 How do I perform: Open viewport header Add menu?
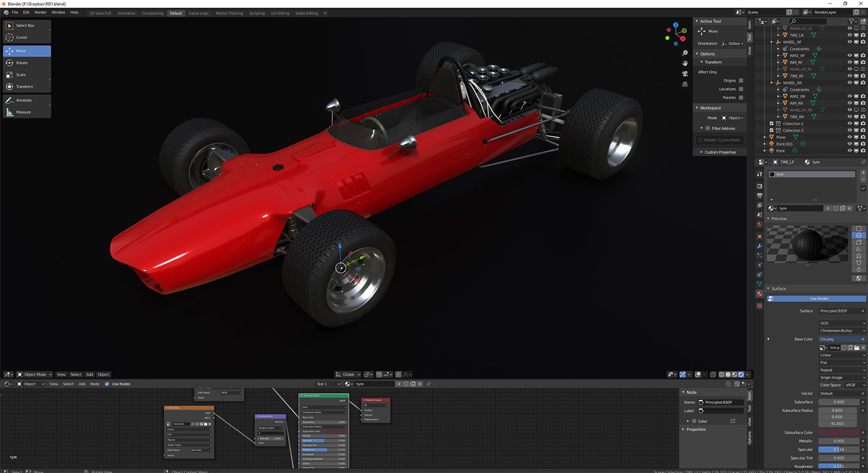point(90,375)
